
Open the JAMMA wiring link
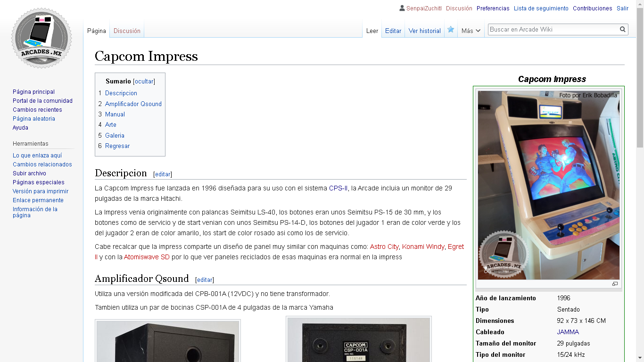click(568, 332)
